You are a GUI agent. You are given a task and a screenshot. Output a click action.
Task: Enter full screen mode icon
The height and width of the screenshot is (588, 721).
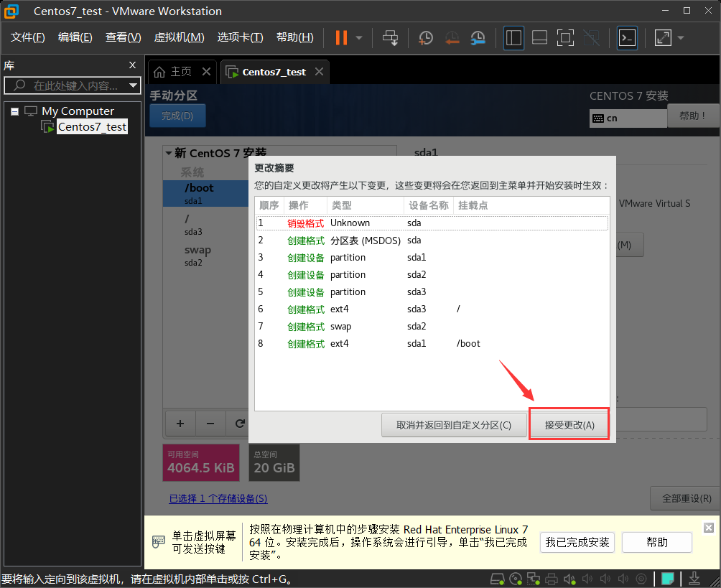tap(565, 38)
